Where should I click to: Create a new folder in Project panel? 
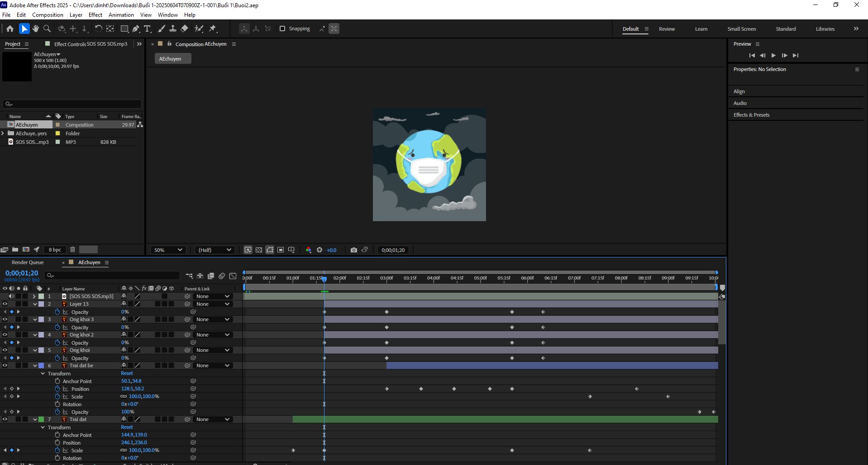coord(15,249)
